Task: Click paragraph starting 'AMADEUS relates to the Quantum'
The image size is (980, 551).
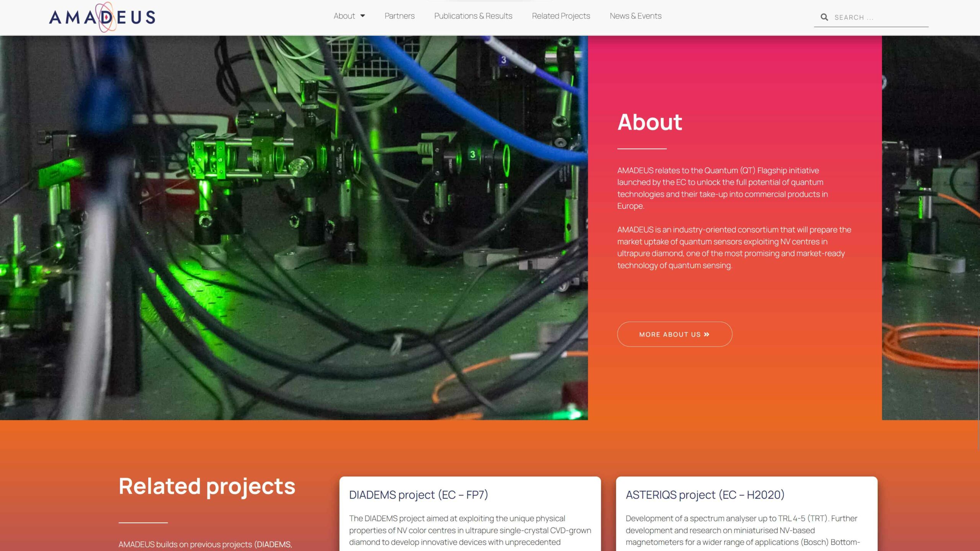Action: [x=722, y=188]
